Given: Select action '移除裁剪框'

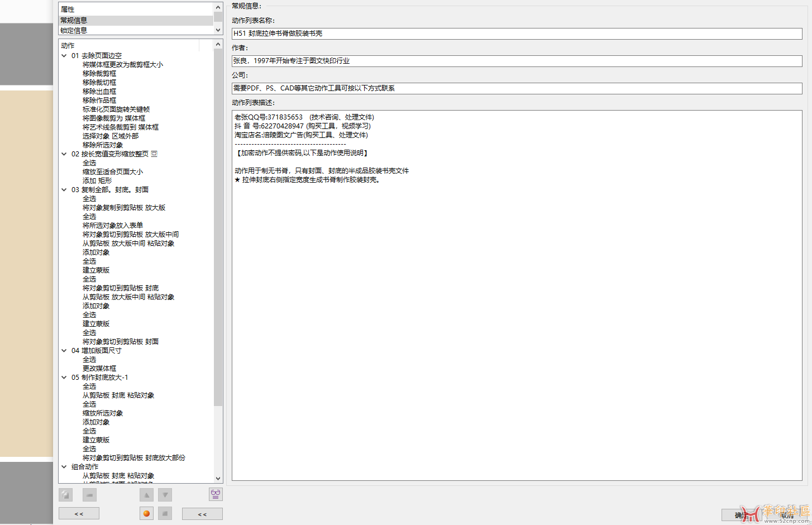Looking at the screenshot, I should [99, 74].
